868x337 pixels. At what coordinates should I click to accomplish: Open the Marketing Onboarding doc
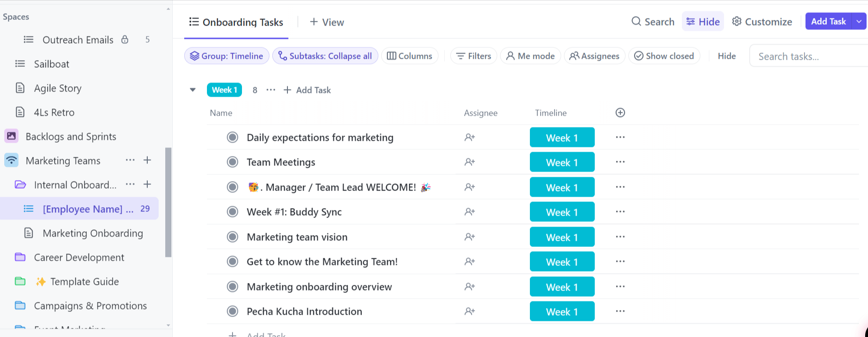click(93, 233)
